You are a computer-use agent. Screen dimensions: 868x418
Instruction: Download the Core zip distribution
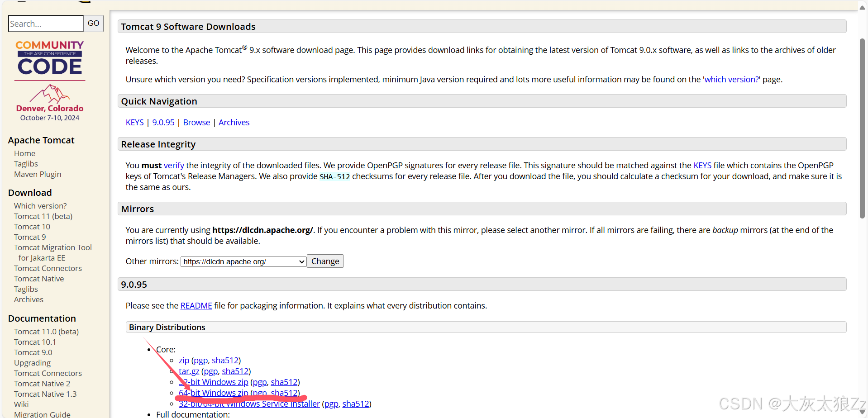click(184, 361)
